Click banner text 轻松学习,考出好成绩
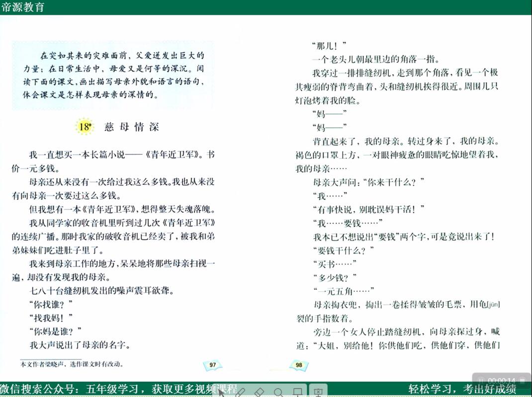 [462, 389]
